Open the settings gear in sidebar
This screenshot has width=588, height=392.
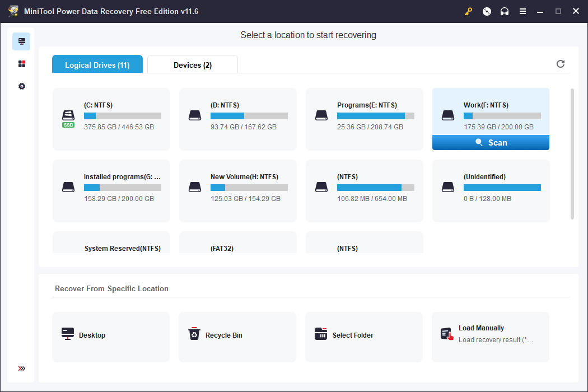click(22, 86)
